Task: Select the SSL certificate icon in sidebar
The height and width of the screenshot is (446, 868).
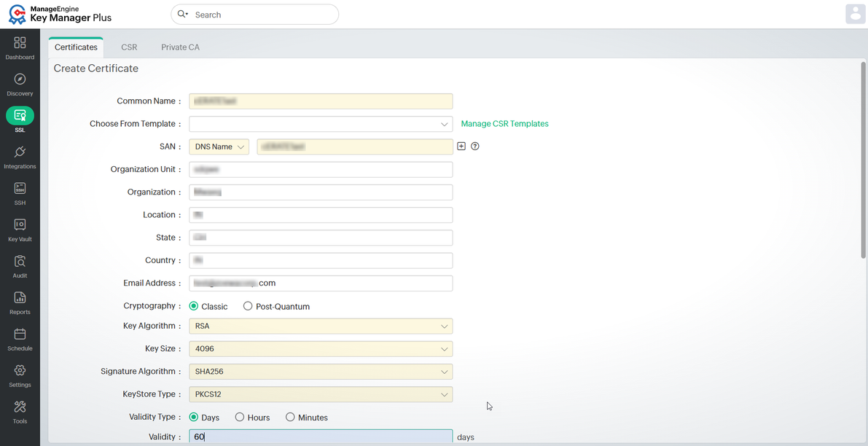Action: (x=20, y=116)
